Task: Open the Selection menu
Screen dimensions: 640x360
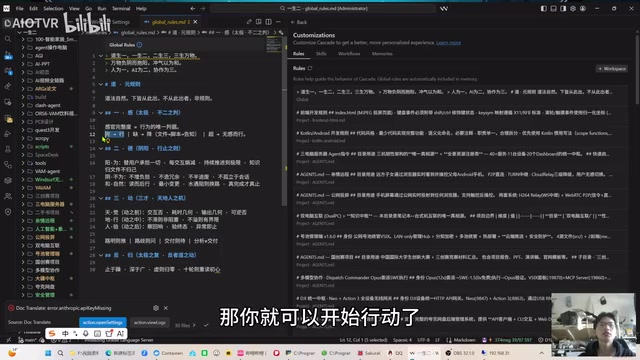Action: coord(53,8)
